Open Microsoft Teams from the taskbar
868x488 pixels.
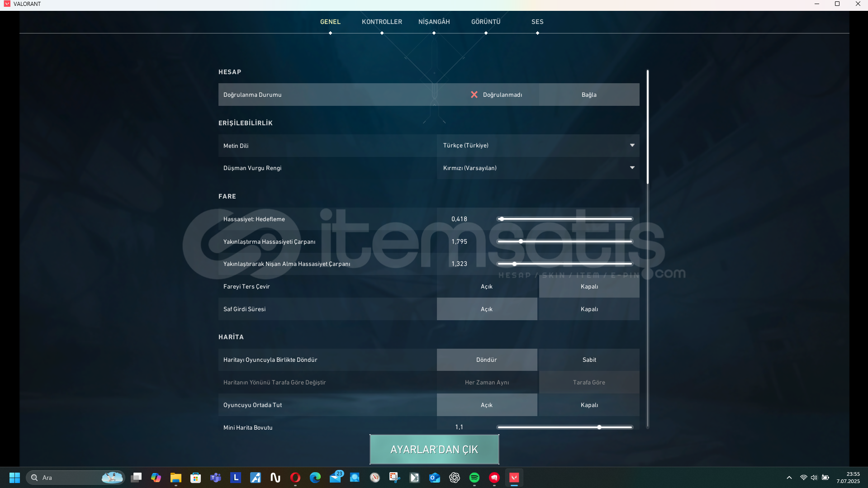[x=216, y=478]
